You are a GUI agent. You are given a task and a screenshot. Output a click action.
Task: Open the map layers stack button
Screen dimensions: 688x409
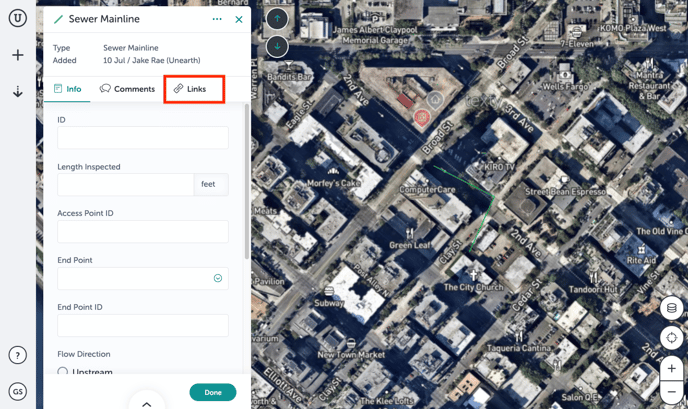[x=671, y=308]
